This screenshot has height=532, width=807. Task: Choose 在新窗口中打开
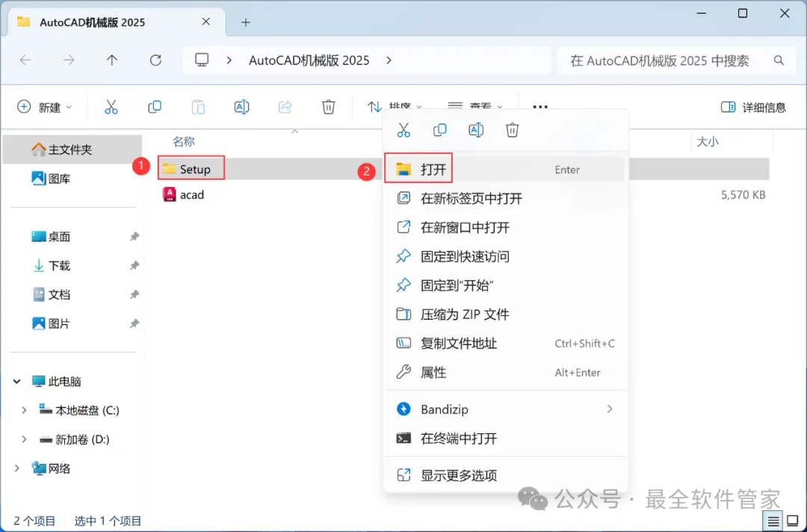[x=505, y=227]
